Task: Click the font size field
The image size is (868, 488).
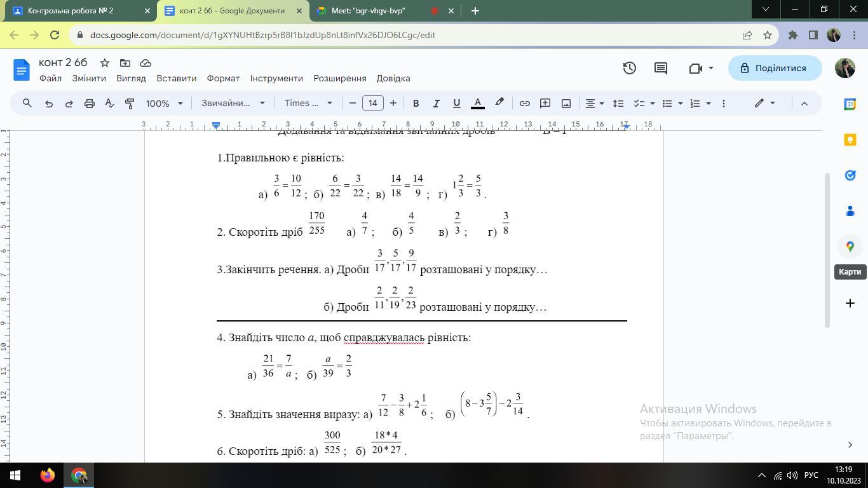Action: click(373, 103)
